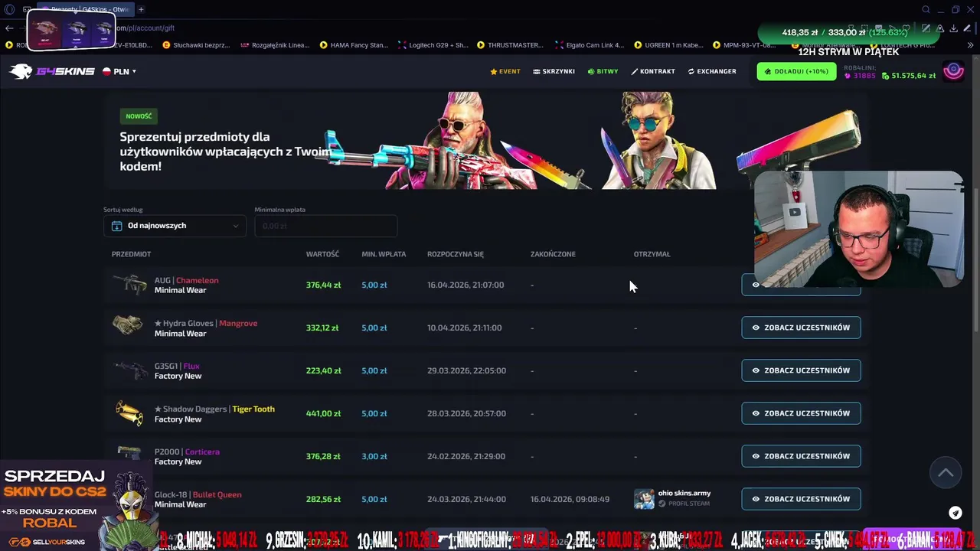Click the ZAKOŃCZONE column header
Screen dimensions: 980x551
tap(553, 254)
